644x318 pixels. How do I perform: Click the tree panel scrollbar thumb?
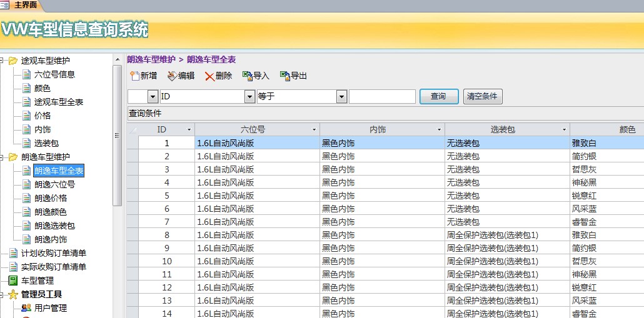coord(117,136)
